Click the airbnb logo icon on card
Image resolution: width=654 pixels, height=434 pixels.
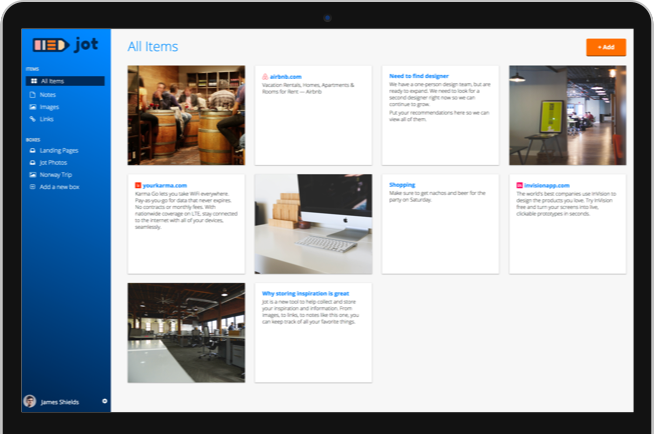click(264, 76)
